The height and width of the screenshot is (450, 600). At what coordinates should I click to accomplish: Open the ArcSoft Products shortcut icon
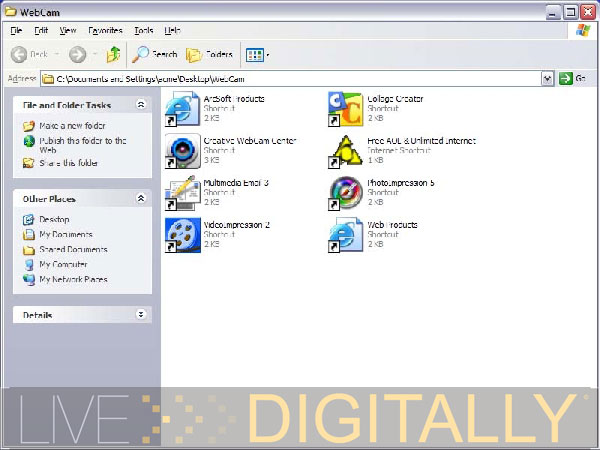coord(182,108)
